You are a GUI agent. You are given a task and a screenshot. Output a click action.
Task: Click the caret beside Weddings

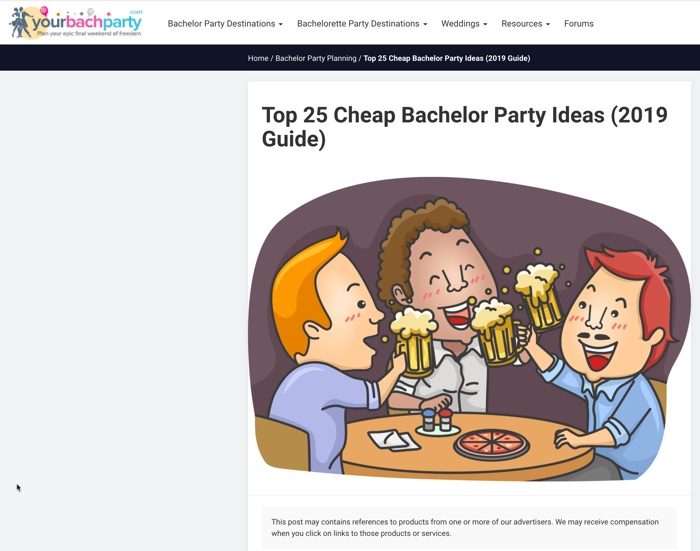click(485, 24)
